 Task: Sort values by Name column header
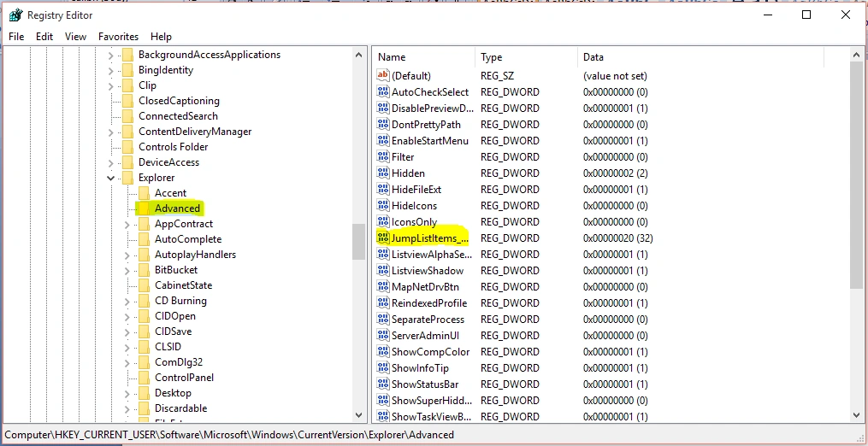pos(424,57)
